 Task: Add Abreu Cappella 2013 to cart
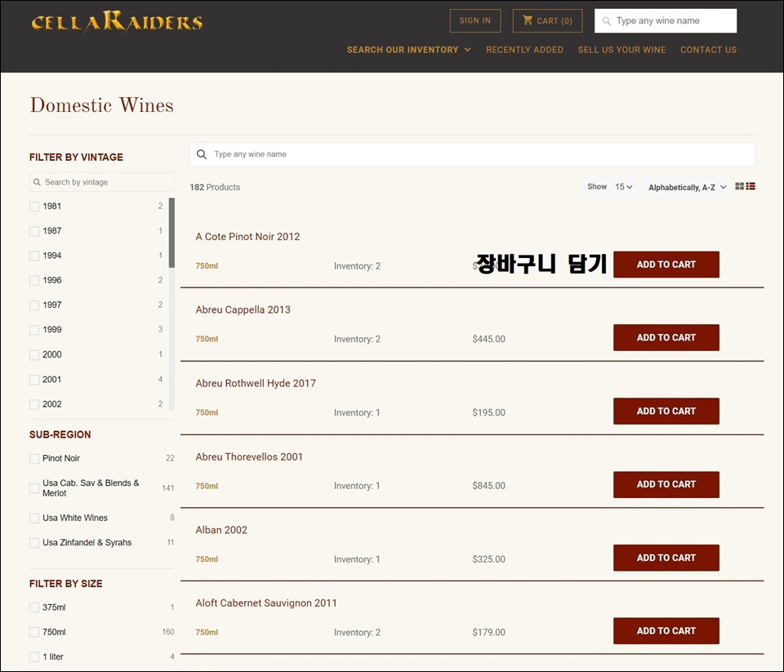pos(666,337)
